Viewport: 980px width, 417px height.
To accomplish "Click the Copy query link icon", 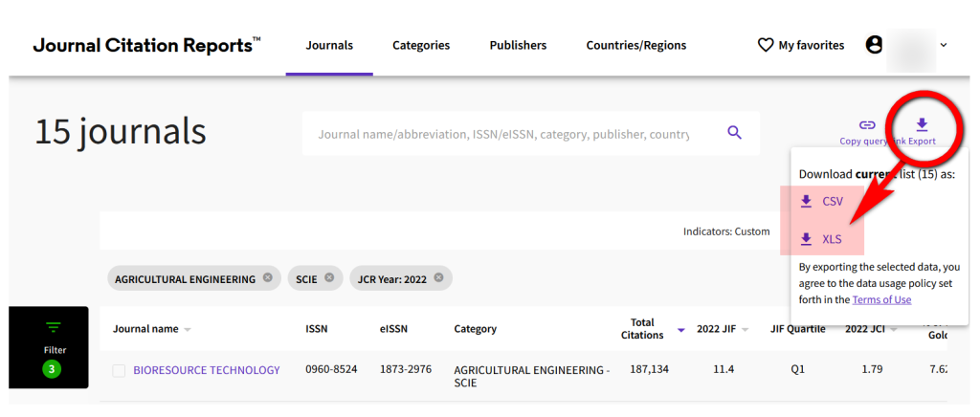I will [866, 125].
